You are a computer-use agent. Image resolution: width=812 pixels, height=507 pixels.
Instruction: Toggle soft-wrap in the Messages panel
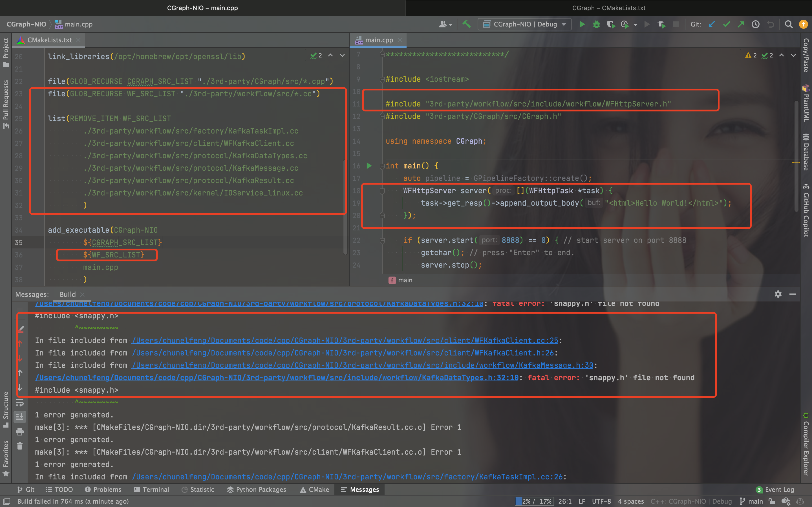click(x=20, y=403)
